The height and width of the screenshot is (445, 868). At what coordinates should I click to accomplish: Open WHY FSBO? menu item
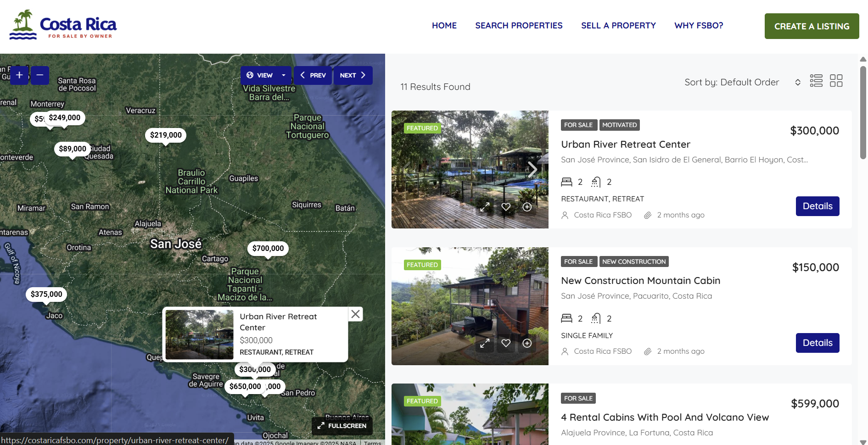point(699,26)
